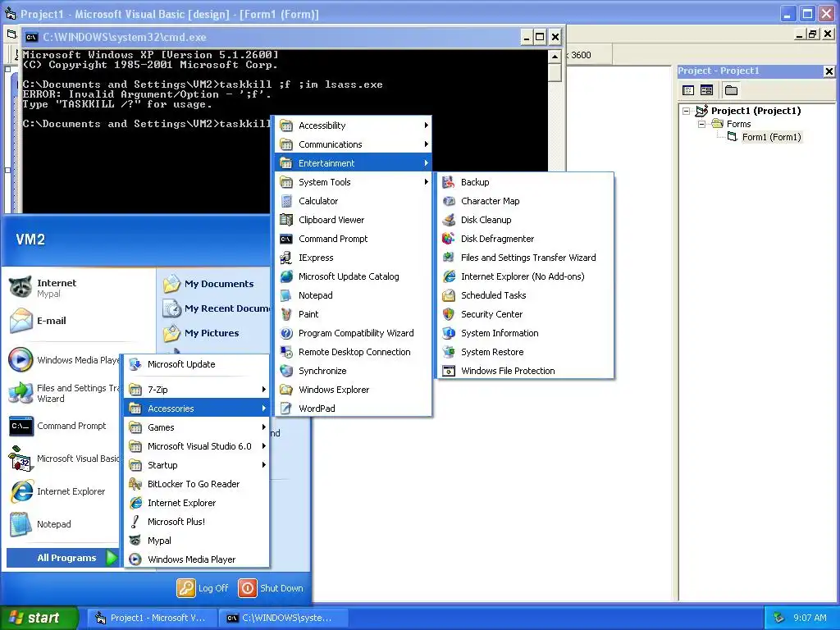This screenshot has height=630, width=840.
Task: Expand the Accessibility submenu
Action: tap(354, 126)
